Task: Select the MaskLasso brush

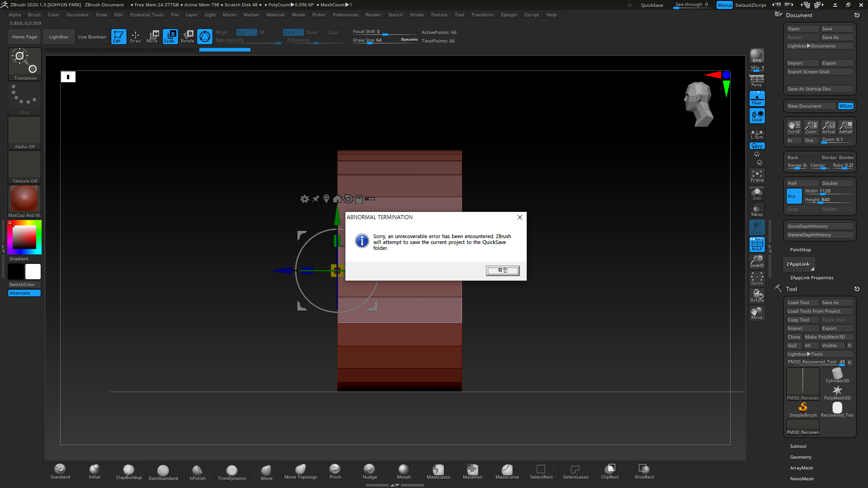Action: pos(438,471)
